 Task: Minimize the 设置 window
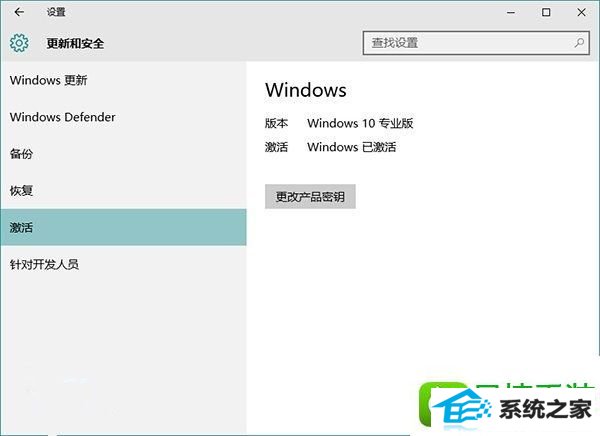point(510,13)
